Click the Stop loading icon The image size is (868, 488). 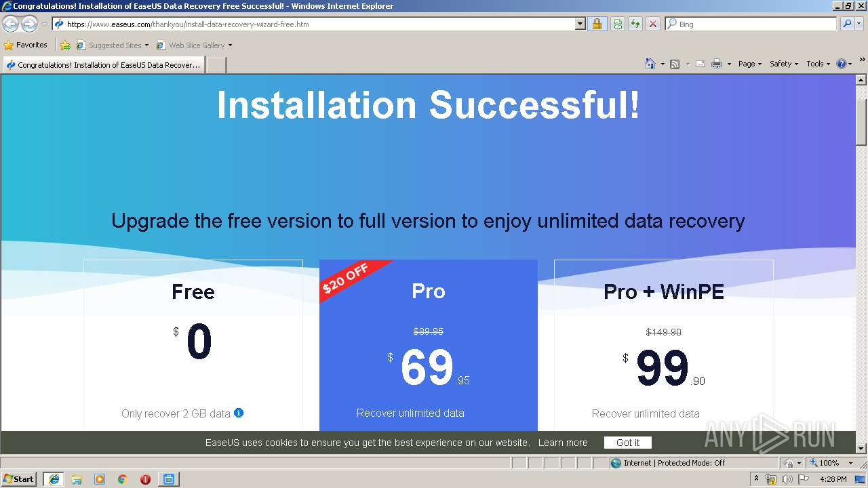click(x=652, y=24)
